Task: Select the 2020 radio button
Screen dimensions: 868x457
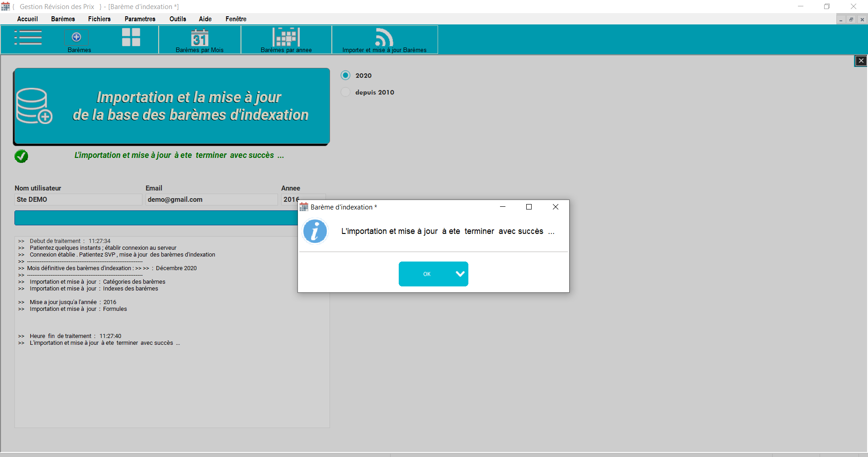Action: (x=345, y=75)
